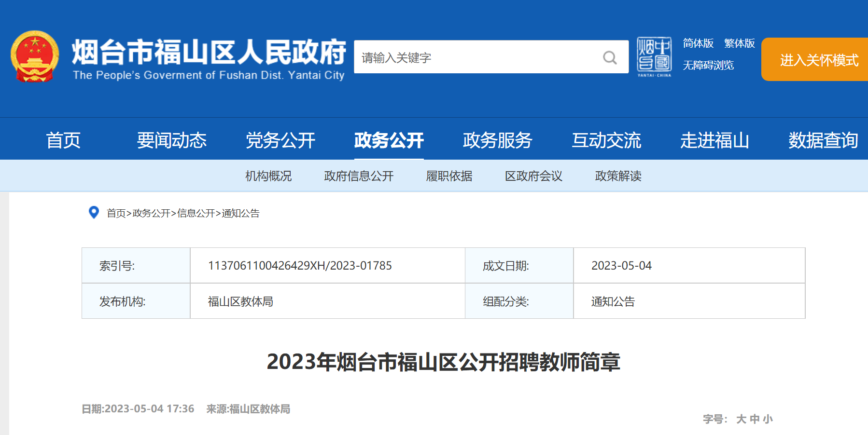Click 通知公告 in the breadcrumb

tap(240, 213)
